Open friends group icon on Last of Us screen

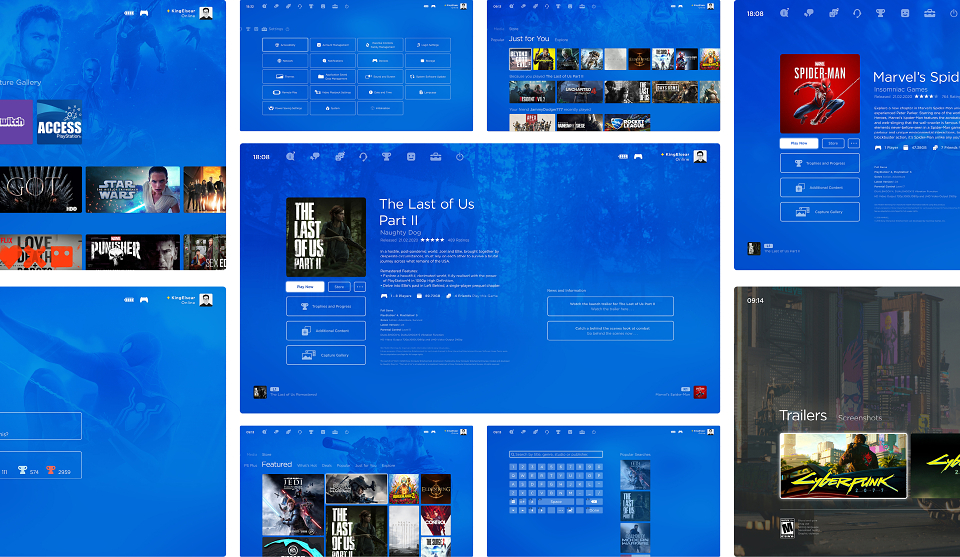coord(339,157)
